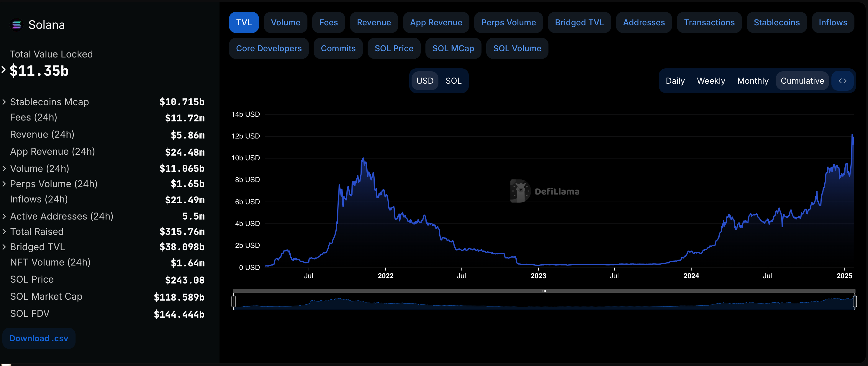The image size is (868, 366).
Task: Expand the Total Value Locked chevron
Action: pyautogui.click(x=4, y=70)
